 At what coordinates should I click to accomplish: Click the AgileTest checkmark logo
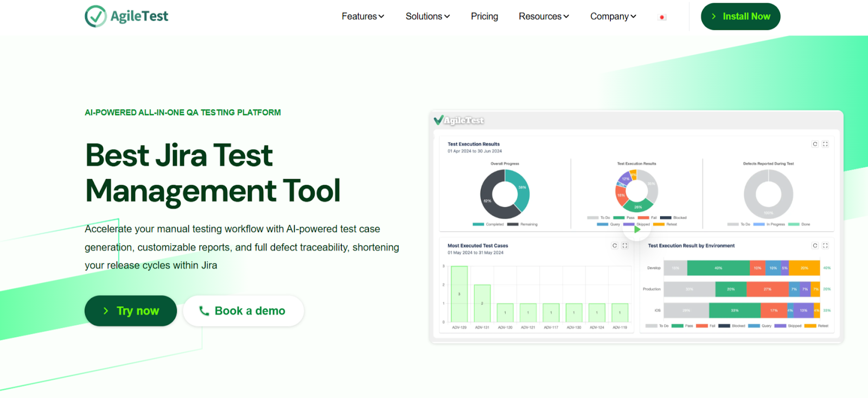click(95, 16)
